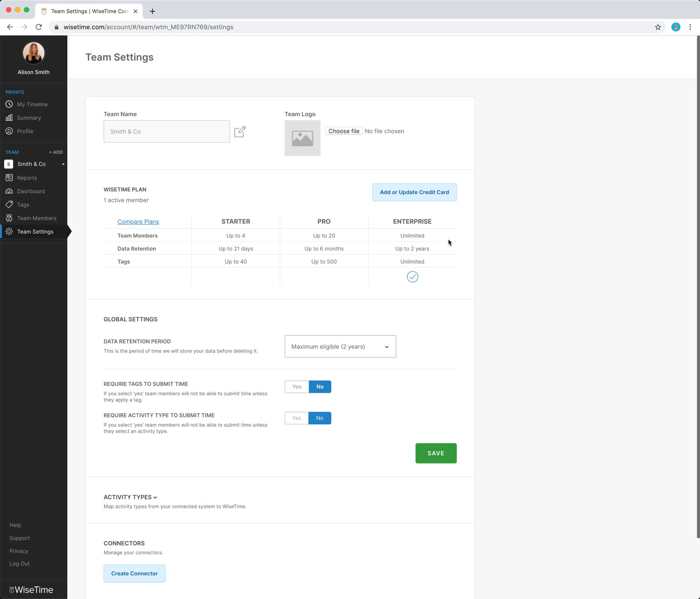Click the page vertical scrollbar
700x599 pixels.
click(x=698, y=287)
